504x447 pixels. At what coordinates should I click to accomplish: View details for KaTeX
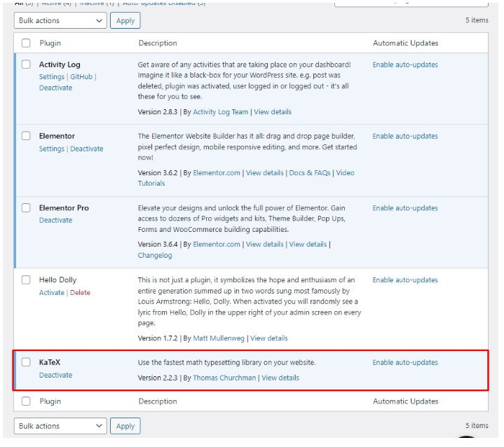pos(280,378)
